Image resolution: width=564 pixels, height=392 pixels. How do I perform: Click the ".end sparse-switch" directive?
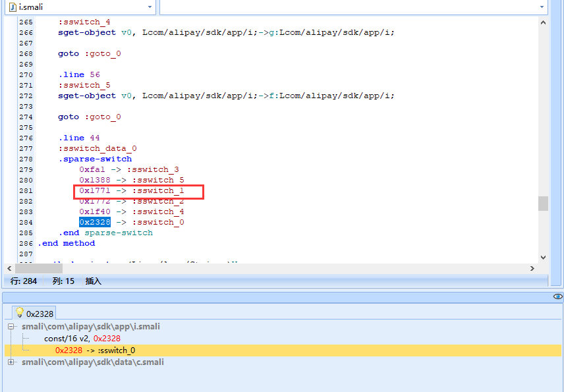pyautogui.click(x=105, y=233)
